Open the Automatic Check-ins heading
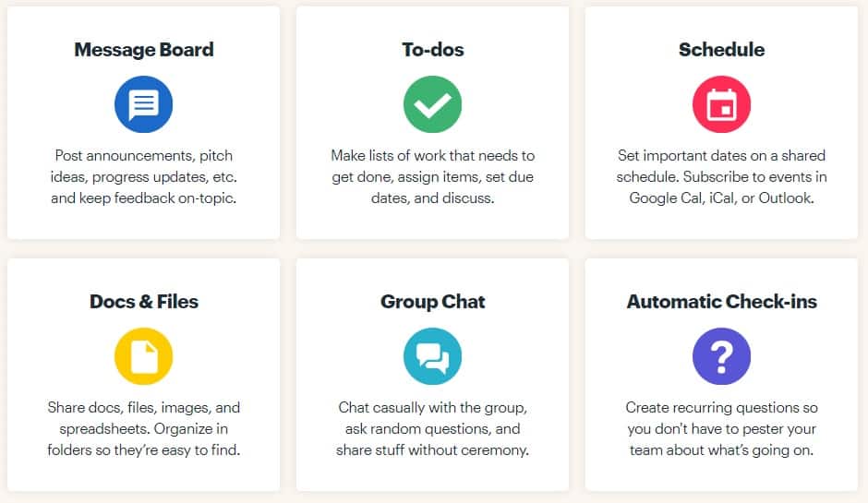 pyautogui.click(x=722, y=302)
